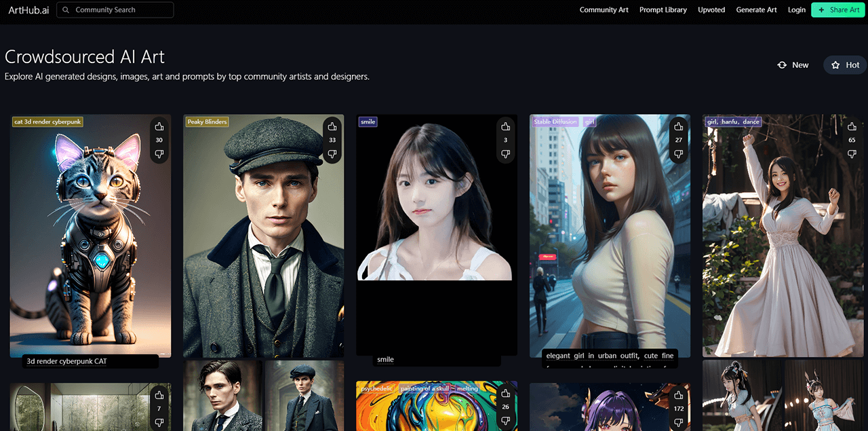Upvote the Peaky Blinders portrait
Screen dimensions: 868x431
point(332,126)
